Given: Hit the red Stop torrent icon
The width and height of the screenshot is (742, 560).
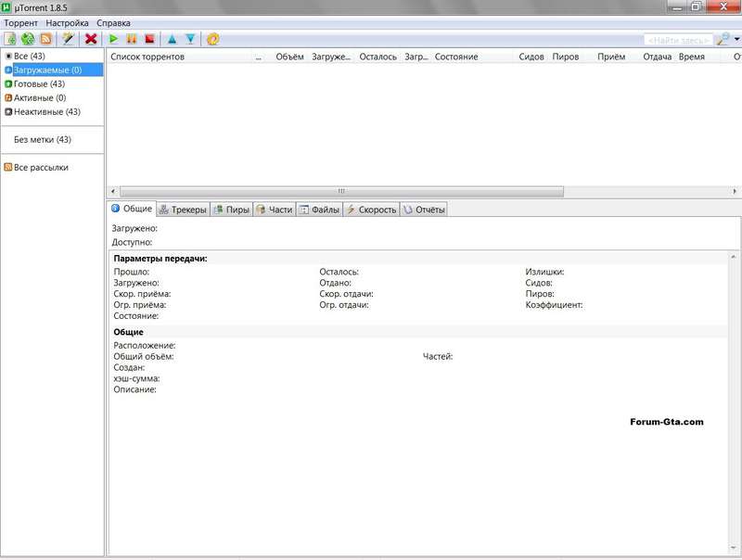Looking at the screenshot, I should pyautogui.click(x=148, y=39).
